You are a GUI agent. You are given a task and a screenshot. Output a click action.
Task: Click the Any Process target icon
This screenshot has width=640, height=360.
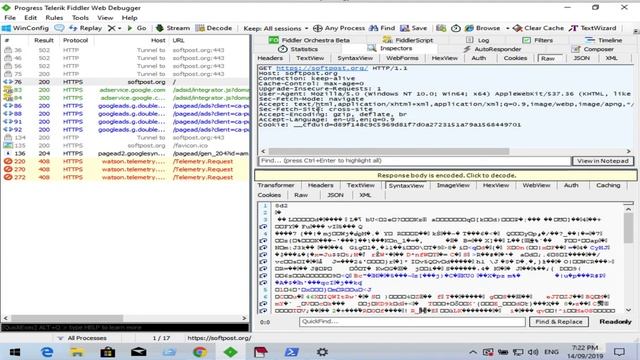coord(318,28)
